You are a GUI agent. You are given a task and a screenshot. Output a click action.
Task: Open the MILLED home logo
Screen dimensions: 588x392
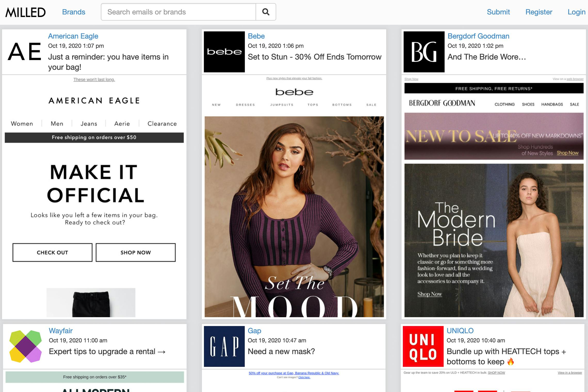26,12
